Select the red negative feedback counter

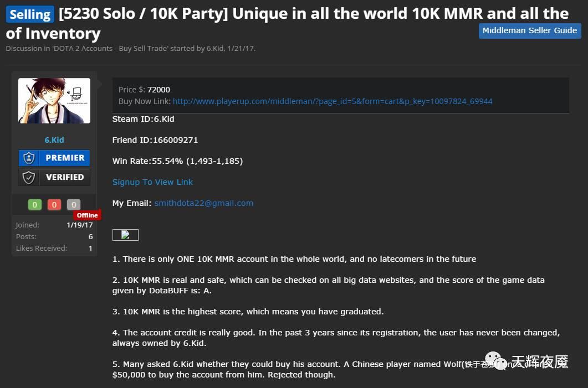(x=54, y=204)
